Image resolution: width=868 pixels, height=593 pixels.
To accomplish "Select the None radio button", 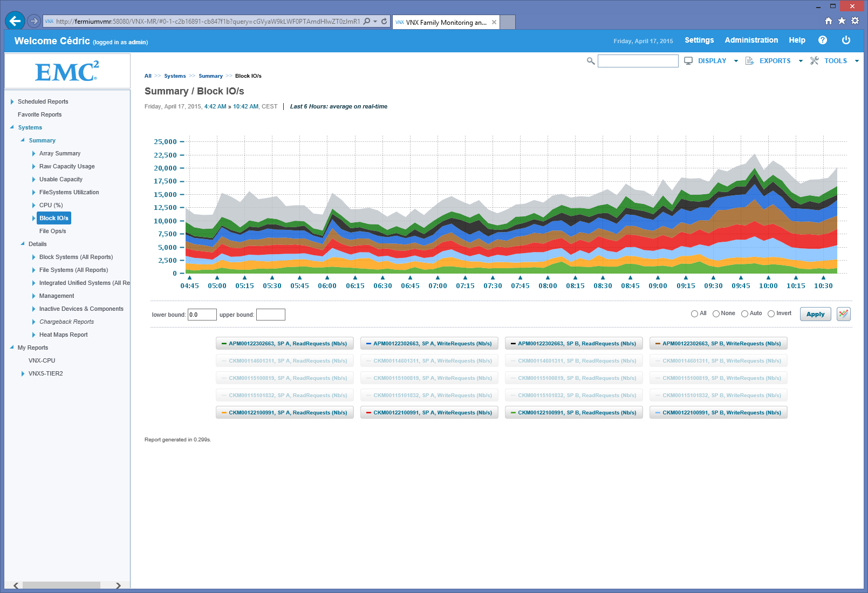I will pos(716,313).
